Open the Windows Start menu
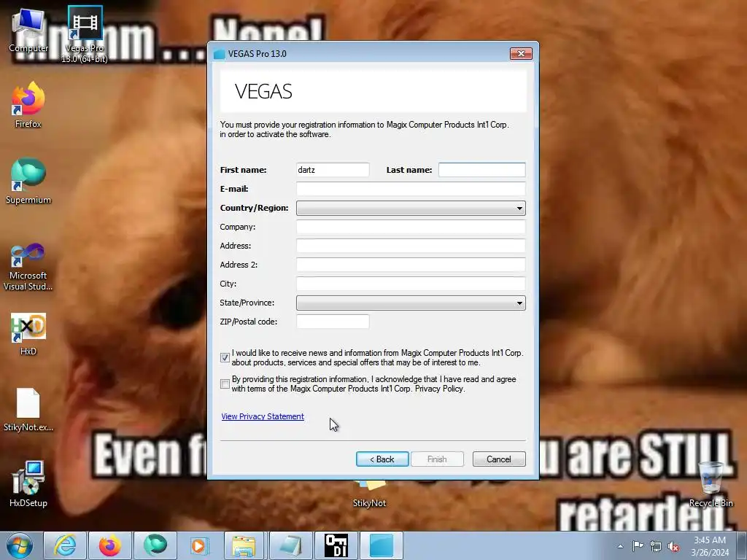 [x=20, y=545]
